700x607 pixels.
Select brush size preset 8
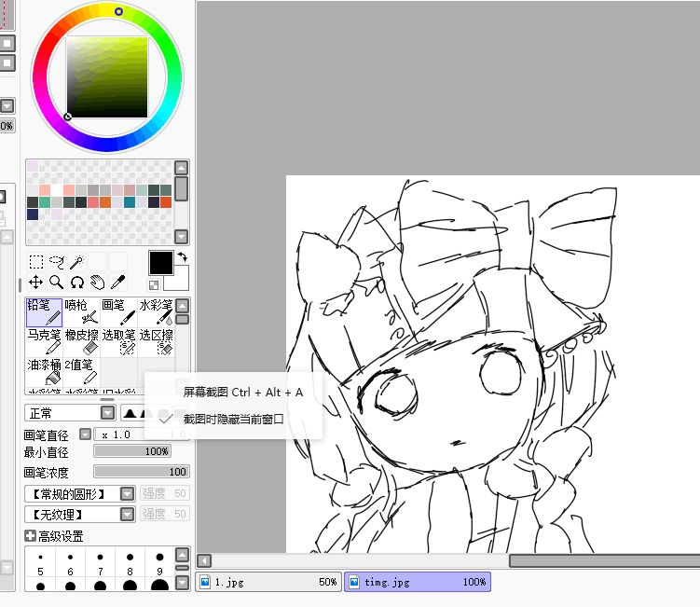click(130, 564)
